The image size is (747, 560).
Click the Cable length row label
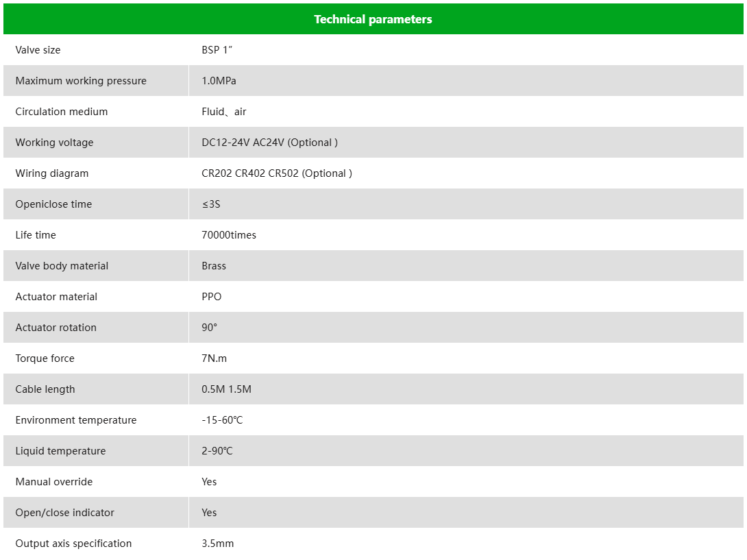pyautogui.click(x=45, y=389)
